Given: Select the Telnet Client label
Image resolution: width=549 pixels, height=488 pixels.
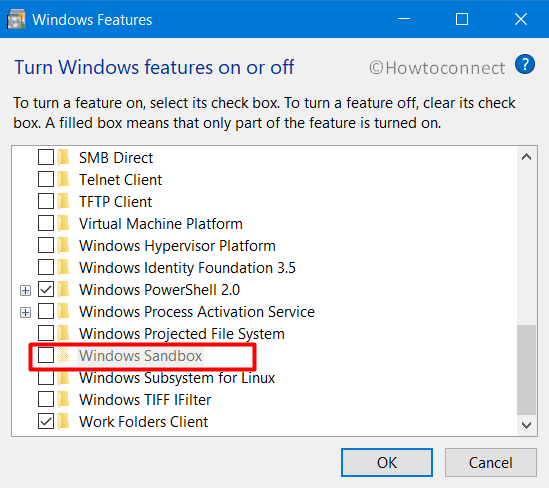Looking at the screenshot, I should pos(120,180).
